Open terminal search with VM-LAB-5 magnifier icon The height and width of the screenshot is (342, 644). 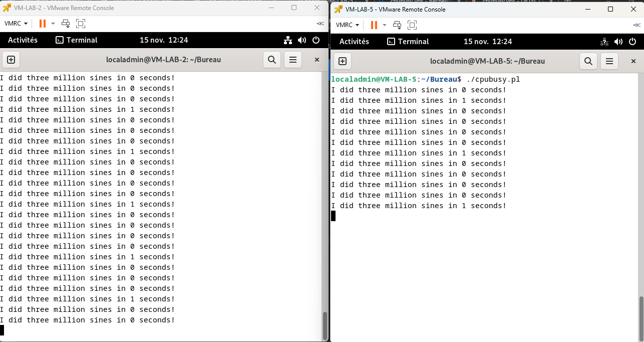tap(588, 61)
